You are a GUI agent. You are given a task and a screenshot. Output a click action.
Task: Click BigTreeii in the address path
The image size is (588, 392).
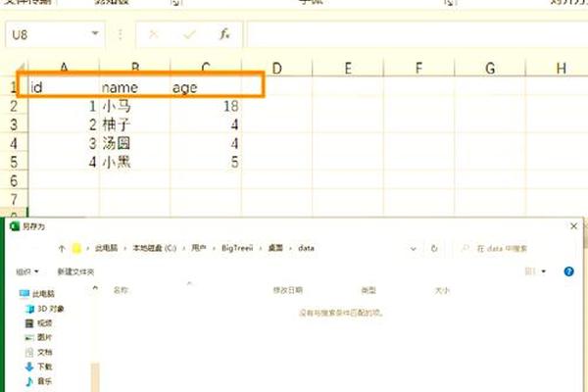[x=237, y=248]
